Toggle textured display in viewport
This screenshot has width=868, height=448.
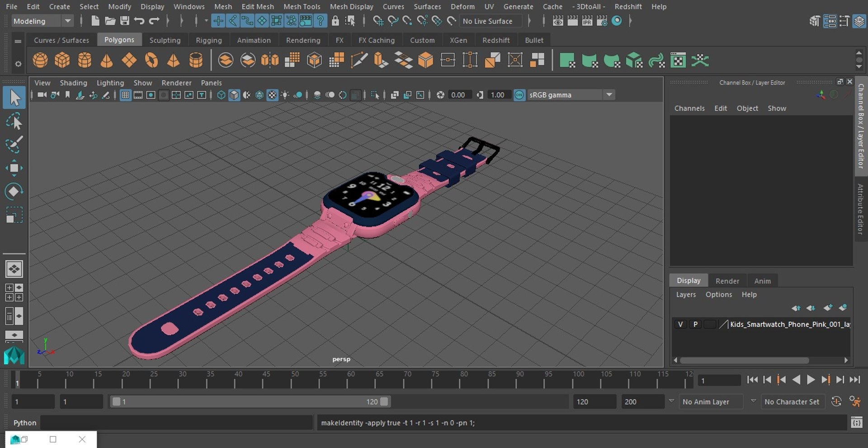coord(272,95)
